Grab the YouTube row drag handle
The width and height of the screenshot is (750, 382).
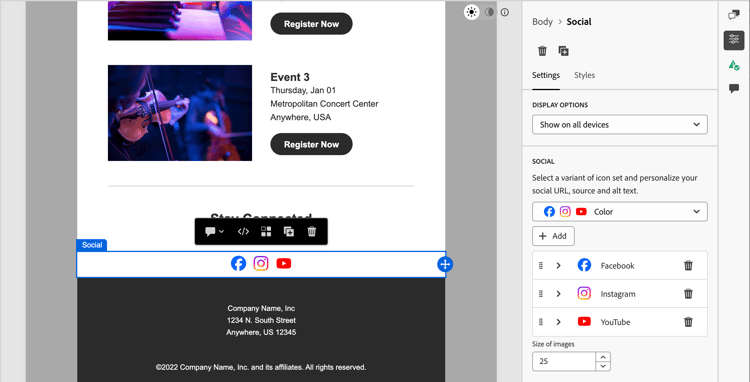541,322
